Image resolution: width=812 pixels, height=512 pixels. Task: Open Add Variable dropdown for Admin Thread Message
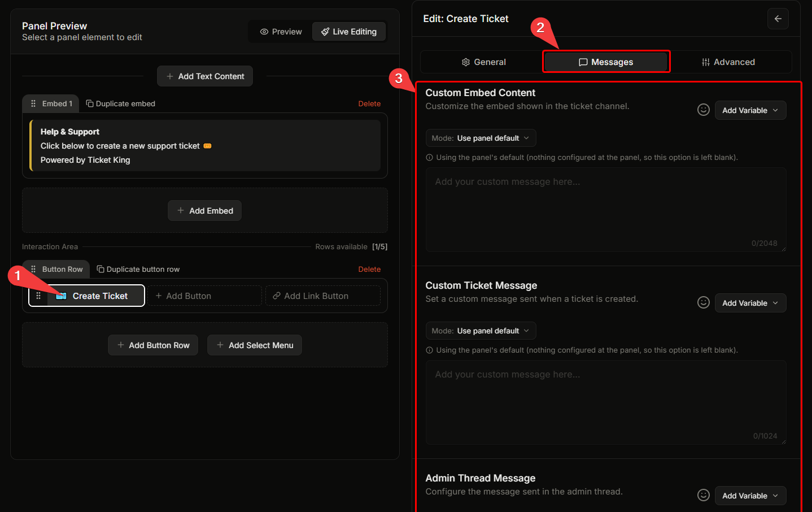click(x=750, y=496)
